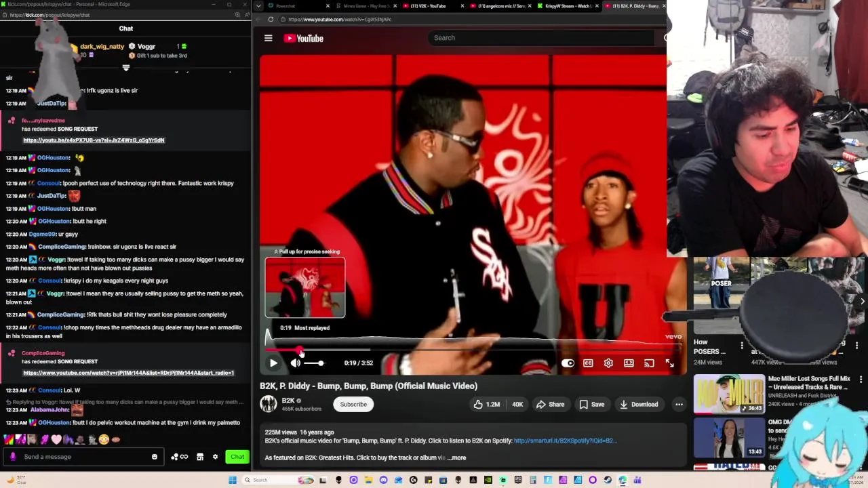
Task: Open the smarturl.it B2K Spotify link
Action: tap(565, 441)
